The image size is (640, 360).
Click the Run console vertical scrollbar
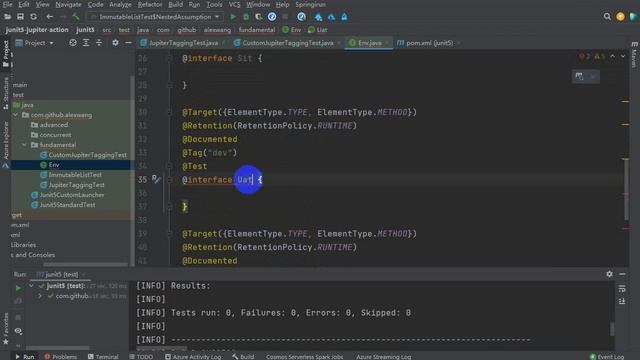[612, 329]
